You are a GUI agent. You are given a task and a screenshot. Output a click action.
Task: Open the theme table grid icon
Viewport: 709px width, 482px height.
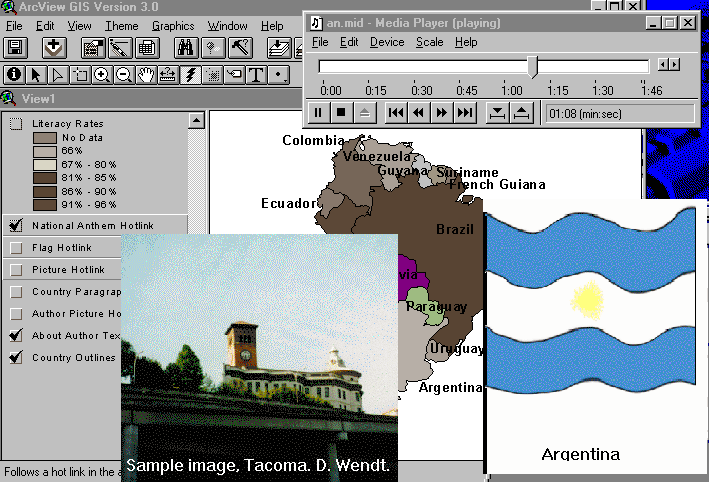[x=147, y=48]
